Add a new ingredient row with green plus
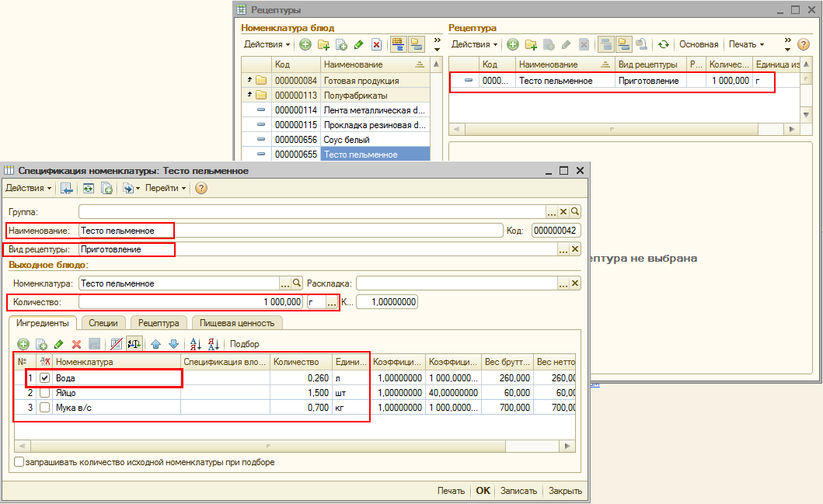823x504 pixels. tap(23, 344)
